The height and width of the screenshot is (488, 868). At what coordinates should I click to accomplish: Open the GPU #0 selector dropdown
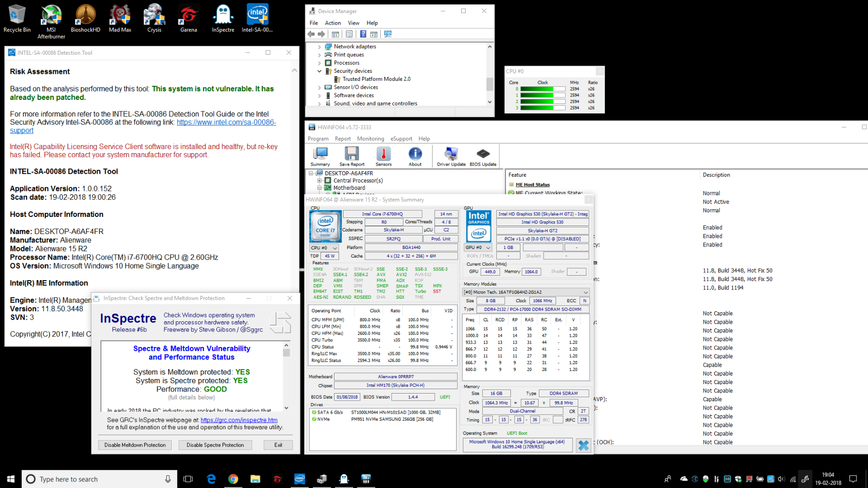click(478, 248)
